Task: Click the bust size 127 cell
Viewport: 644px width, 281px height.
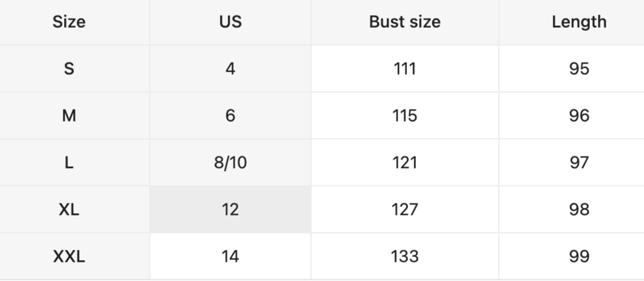Action: (404, 209)
